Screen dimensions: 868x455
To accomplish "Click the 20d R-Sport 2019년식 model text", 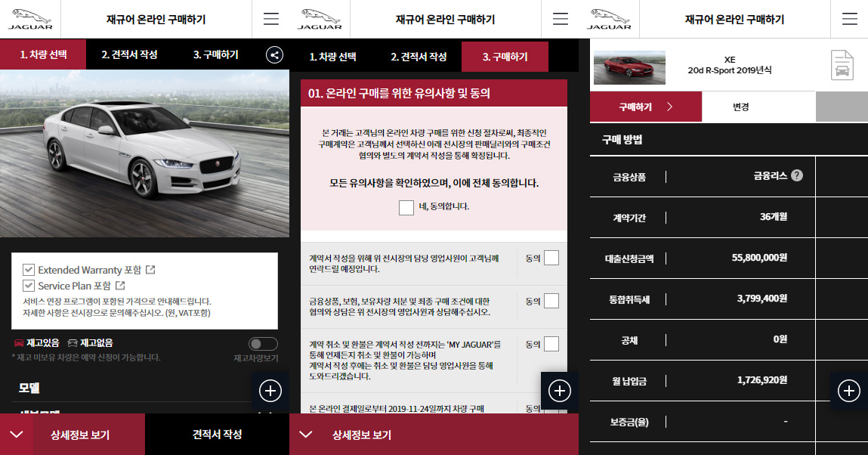I will (x=730, y=70).
